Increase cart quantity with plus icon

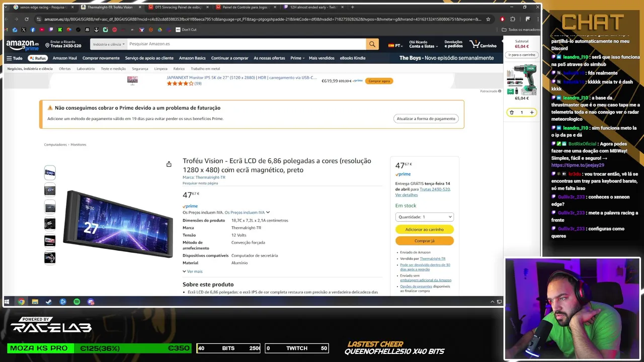coord(531,112)
